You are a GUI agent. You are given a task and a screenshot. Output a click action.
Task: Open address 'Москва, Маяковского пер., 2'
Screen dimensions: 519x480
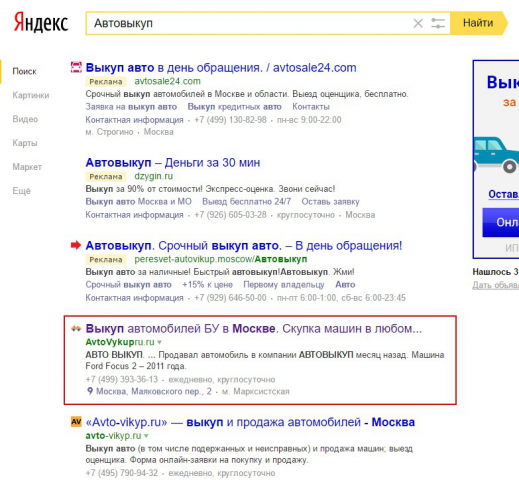click(154, 391)
